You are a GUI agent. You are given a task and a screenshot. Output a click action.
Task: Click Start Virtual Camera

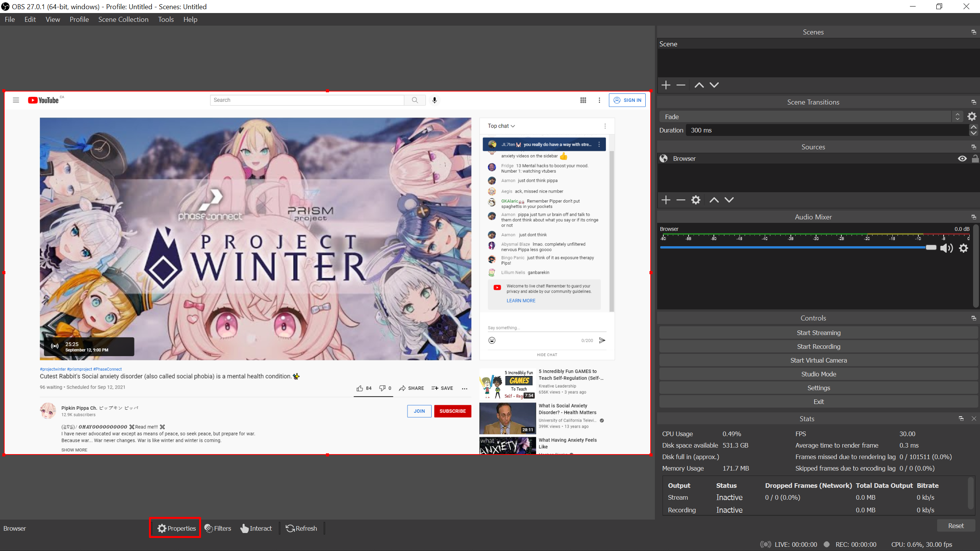click(818, 360)
